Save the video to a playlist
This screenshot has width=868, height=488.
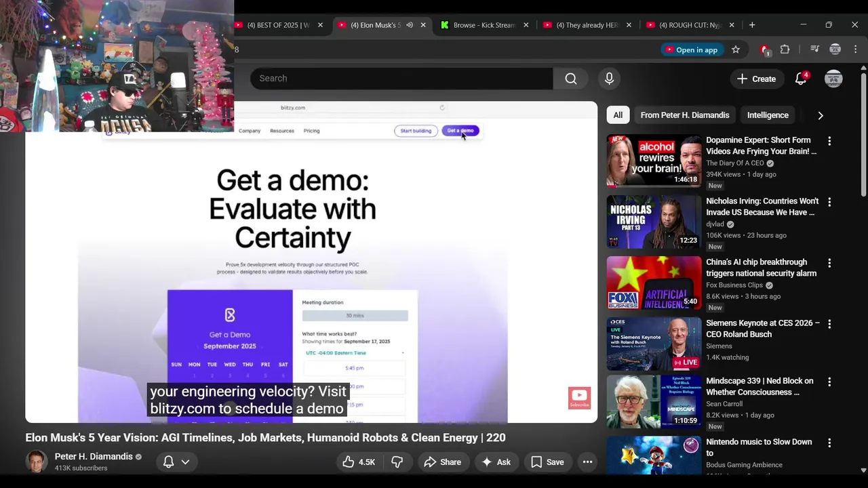[547, 462]
